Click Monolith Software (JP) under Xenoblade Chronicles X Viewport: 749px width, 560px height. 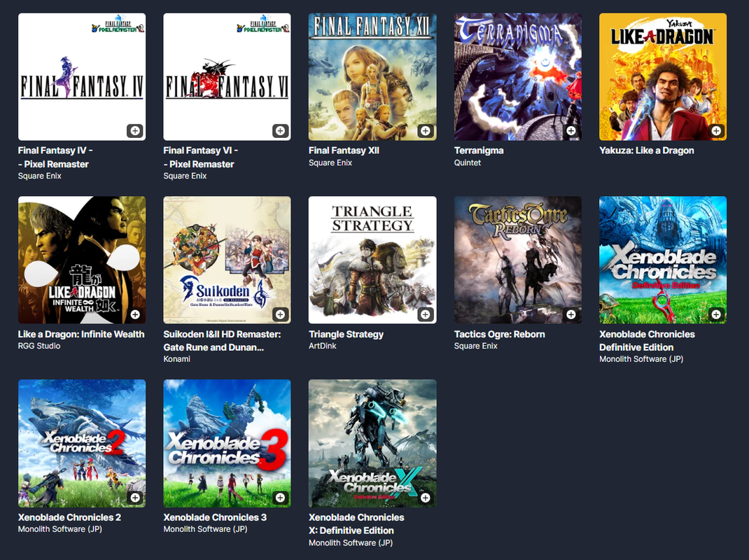[x=351, y=542]
